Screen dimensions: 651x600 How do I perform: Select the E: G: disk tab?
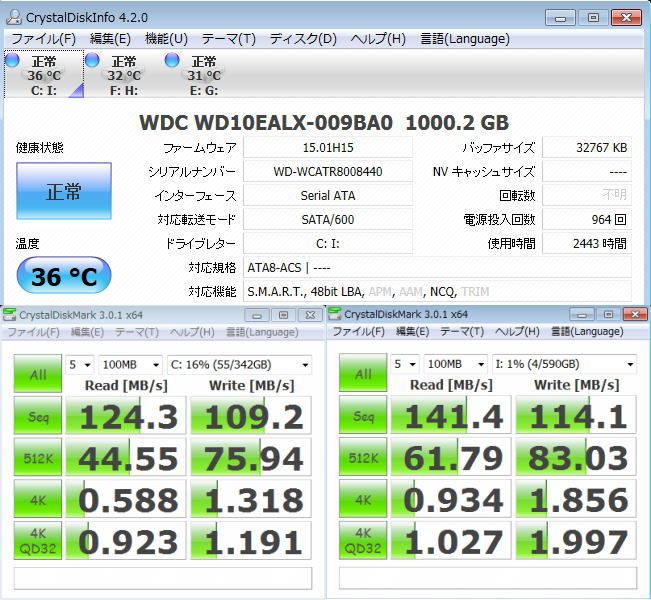[x=203, y=74]
